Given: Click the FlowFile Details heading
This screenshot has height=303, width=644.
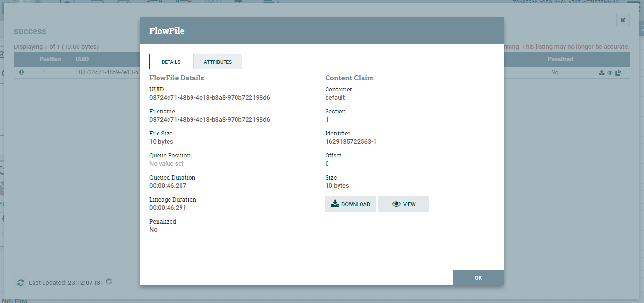Looking at the screenshot, I should (177, 78).
